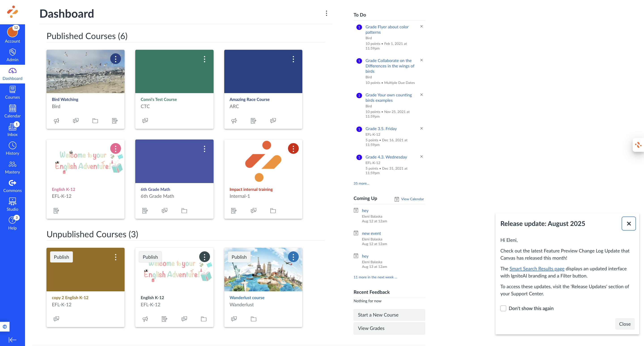Image resolution: width=644 pixels, height=346 pixels.
Task: Open Studio from the sidebar
Action: click(x=13, y=204)
